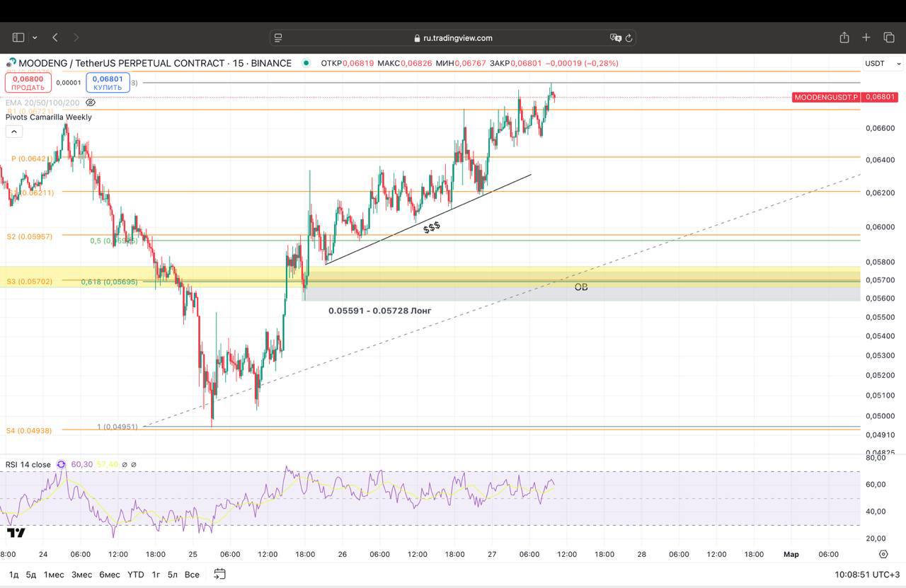
Task: Click the S3 (0.05702) pivot label
Action: coord(30,282)
